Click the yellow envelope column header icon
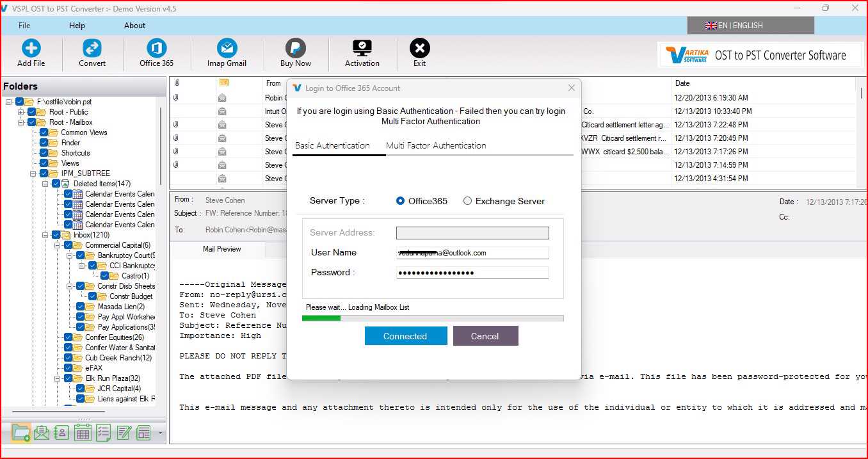The height and width of the screenshot is (459, 868). tap(223, 83)
